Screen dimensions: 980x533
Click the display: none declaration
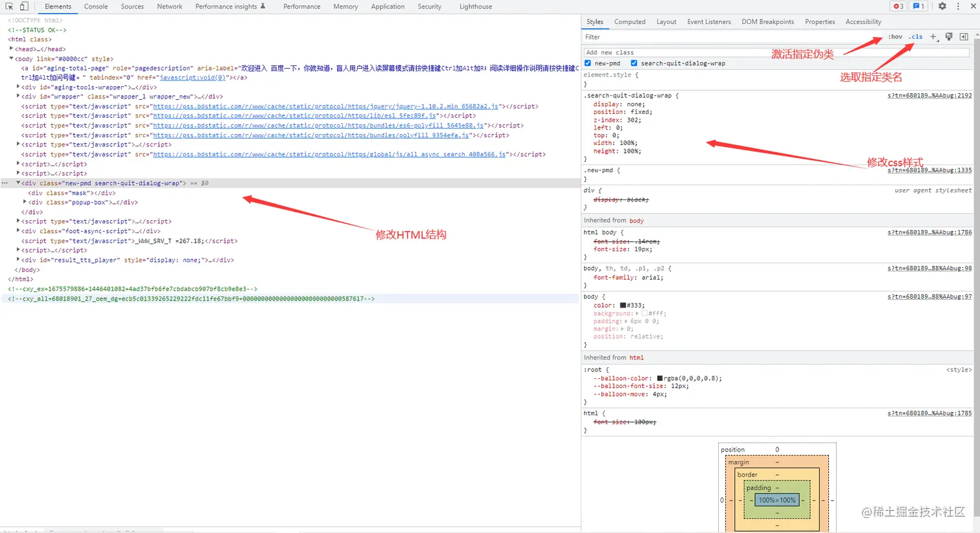click(619, 104)
